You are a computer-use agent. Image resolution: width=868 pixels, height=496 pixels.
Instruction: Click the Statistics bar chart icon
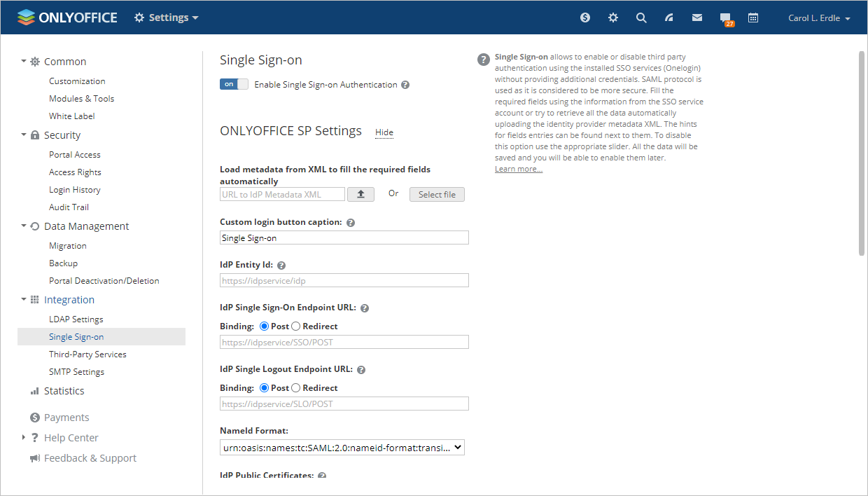tap(35, 391)
